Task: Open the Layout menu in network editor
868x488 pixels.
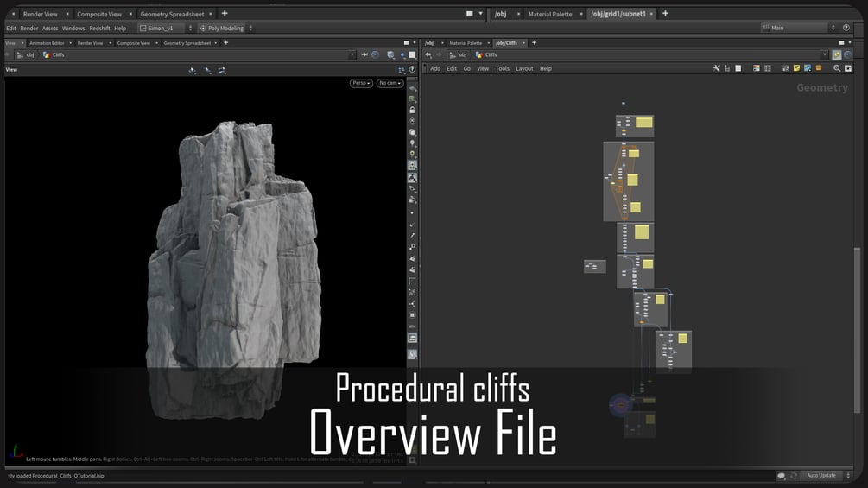Action: [x=524, y=68]
